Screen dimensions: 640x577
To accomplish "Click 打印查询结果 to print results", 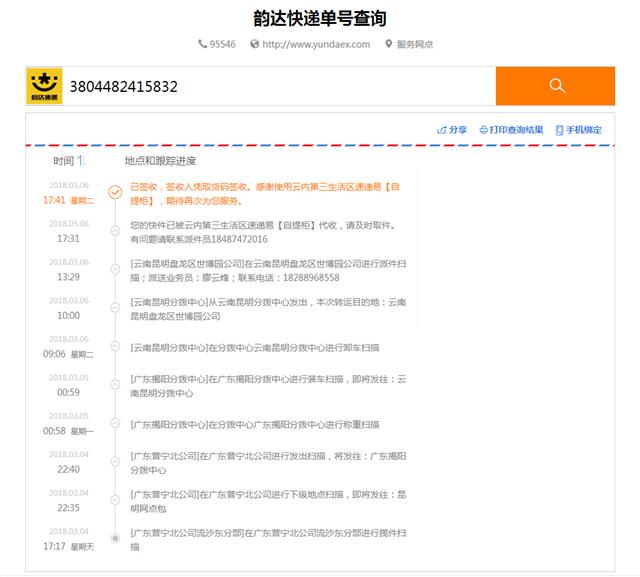I will coord(511,130).
